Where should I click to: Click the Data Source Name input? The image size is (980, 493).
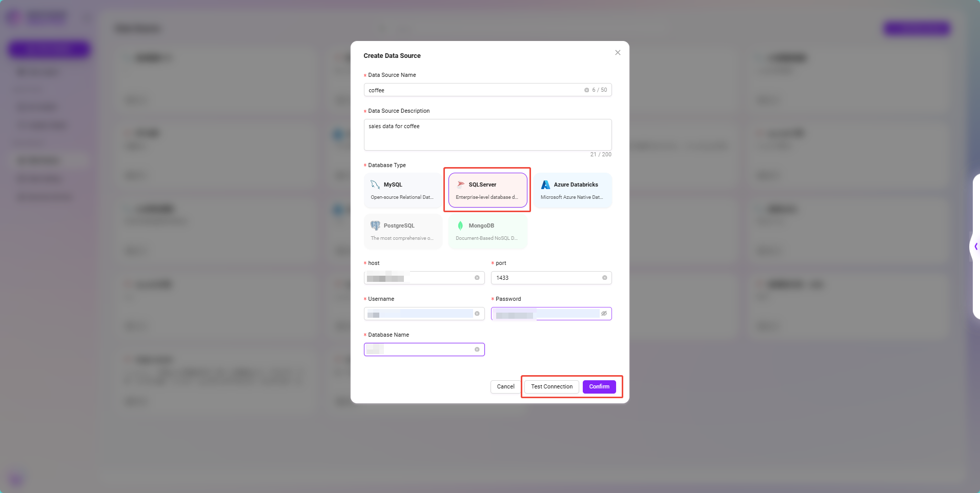[472, 90]
